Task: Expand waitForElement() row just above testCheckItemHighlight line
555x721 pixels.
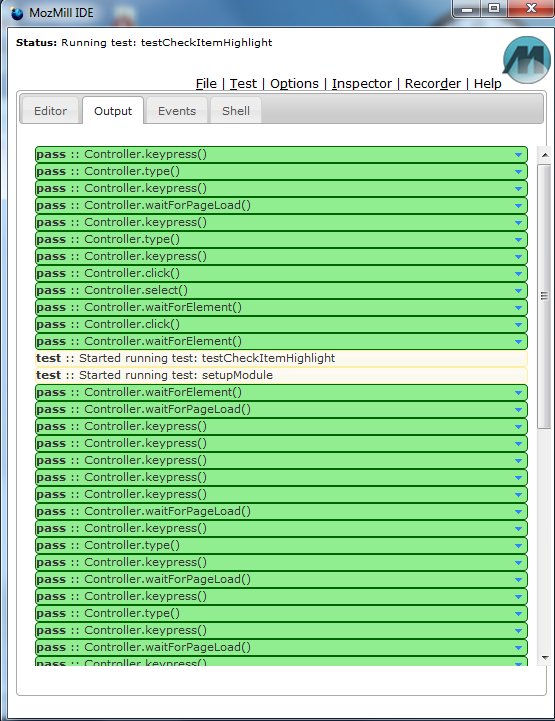Action: (x=518, y=342)
